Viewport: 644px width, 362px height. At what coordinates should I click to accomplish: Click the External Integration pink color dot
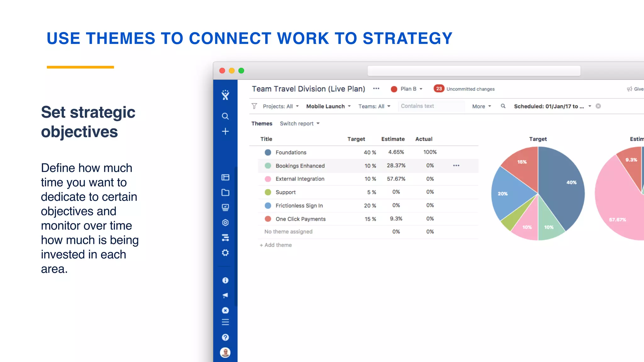pos(268,179)
